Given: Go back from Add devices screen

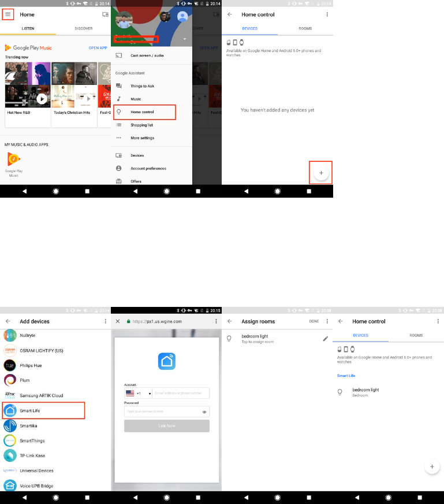Looking at the screenshot, I should tap(8, 321).
